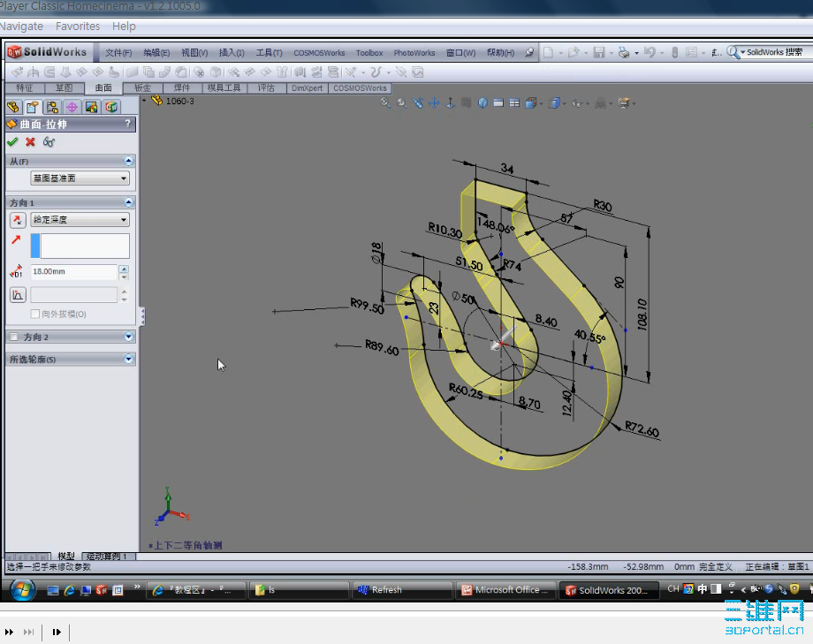This screenshot has height=644, width=813.
Task: Switch to the 运动算例 1 bottom tab
Action: click(x=106, y=557)
